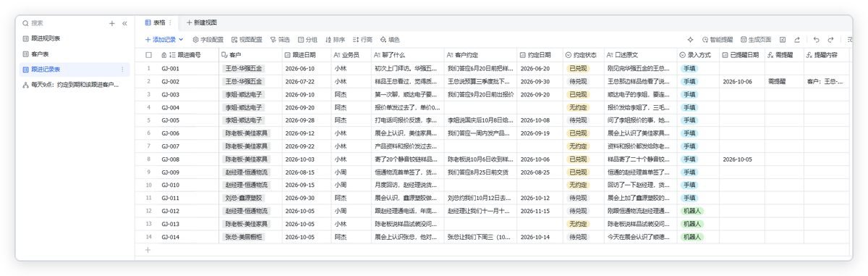
Task: Tick the select-all checkbox in table header
Action: coord(148,54)
